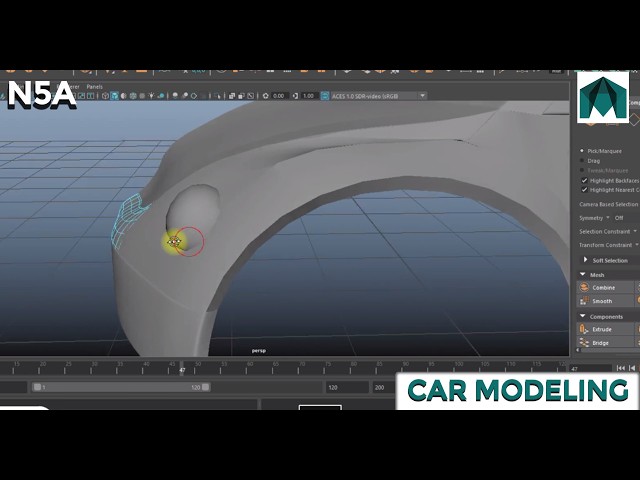This screenshot has height=480, width=640.
Task: Toggle the color management icon before ACES
Action: click(x=324, y=96)
